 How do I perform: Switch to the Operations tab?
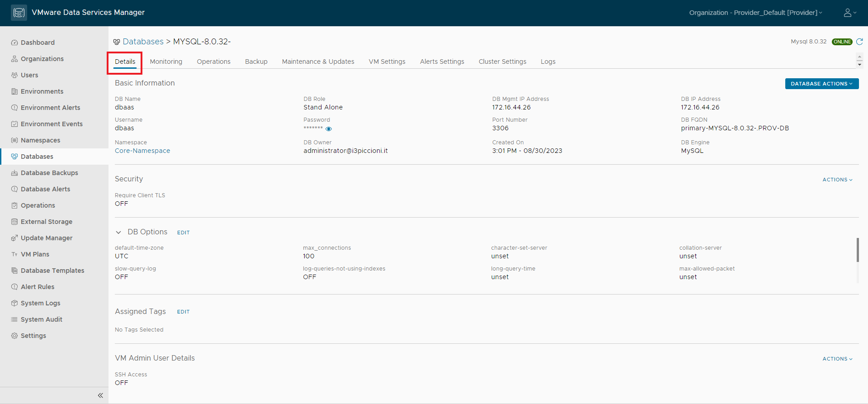[213, 62]
